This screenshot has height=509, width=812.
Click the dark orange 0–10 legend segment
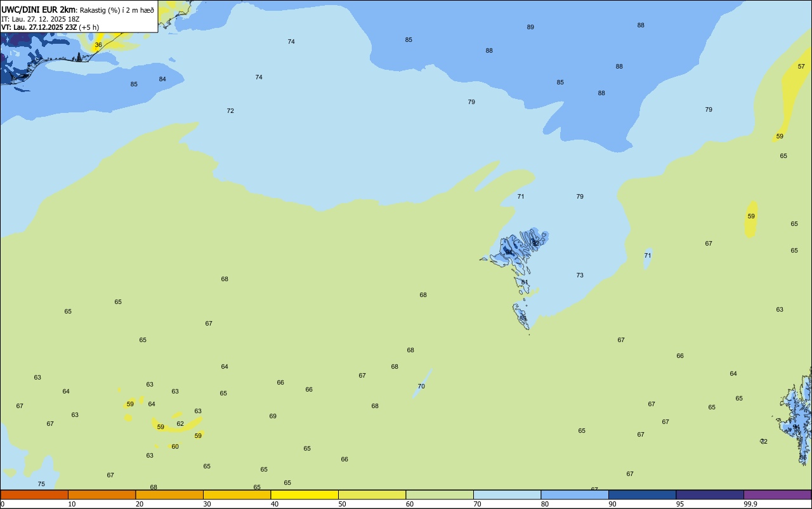pos(34,494)
